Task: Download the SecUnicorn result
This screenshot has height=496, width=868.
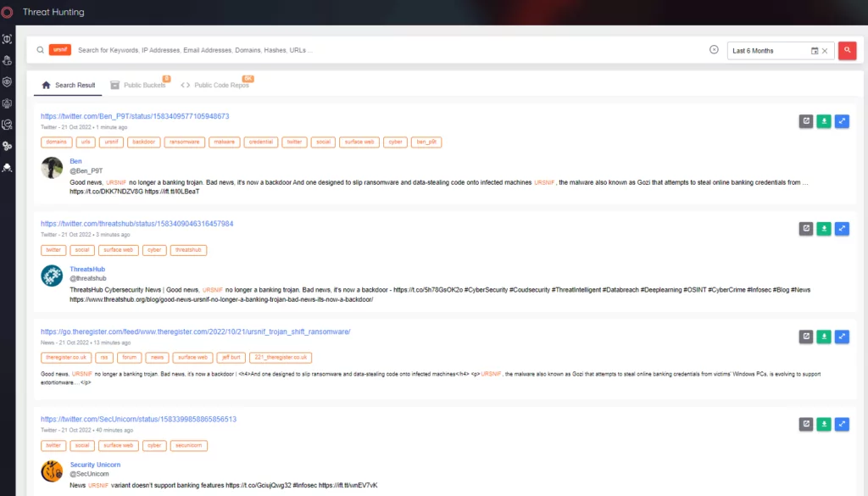Action: click(x=824, y=424)
